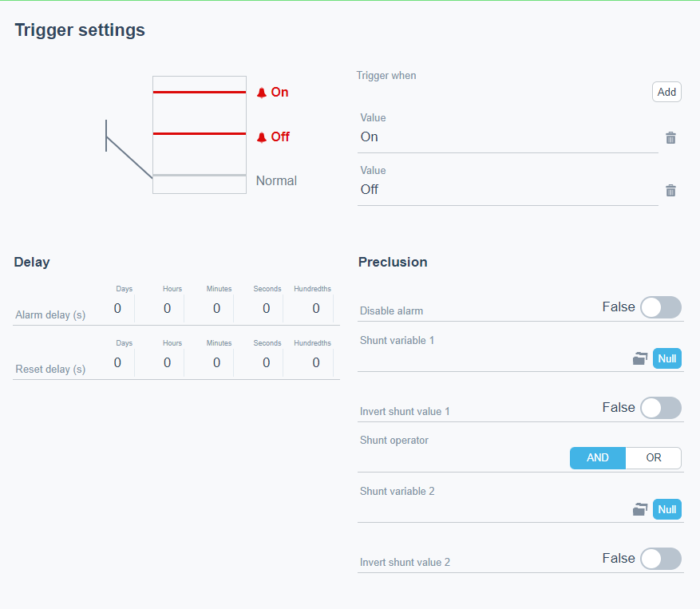Delete the "On" trigger value
Image resolution: width=700 pixels, height=609 pixels.
coord(670,137)
